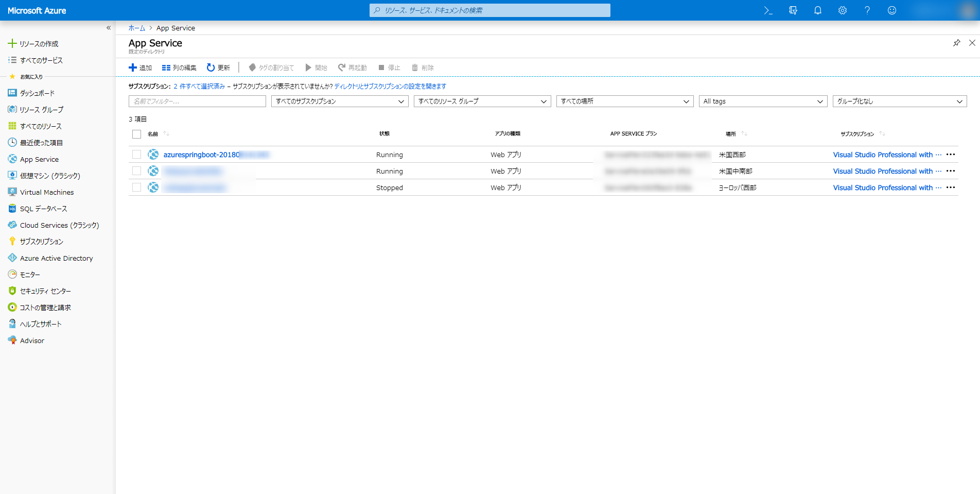The height and width of the screenshot is (494, 980).
Task: Click the Virtual Machines monitor icon
Action: coord(12,192)
